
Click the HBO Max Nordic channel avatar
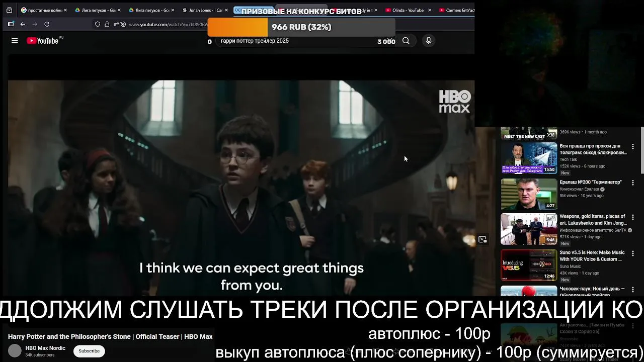(15, 351)
